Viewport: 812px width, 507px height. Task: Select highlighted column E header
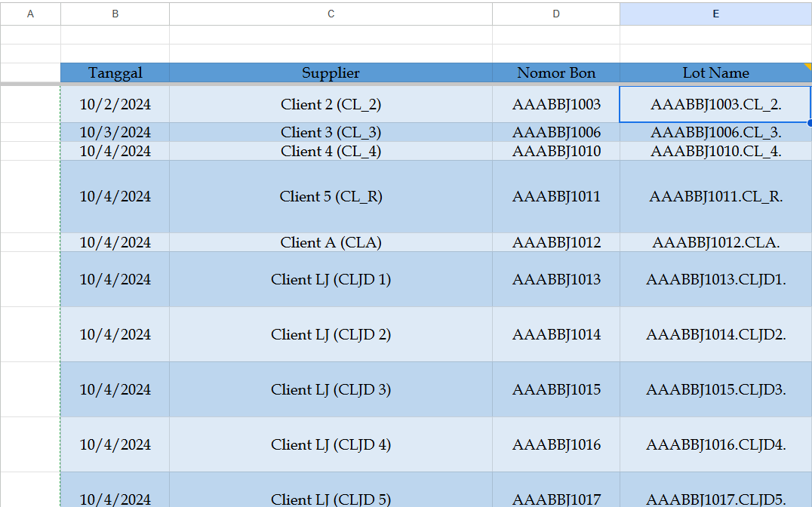[x=715, y=14]
